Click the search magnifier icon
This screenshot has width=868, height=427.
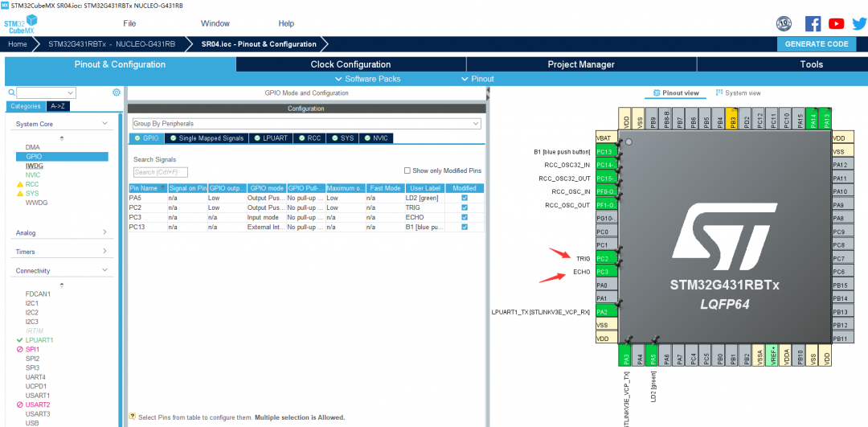(x=11, y=92)
